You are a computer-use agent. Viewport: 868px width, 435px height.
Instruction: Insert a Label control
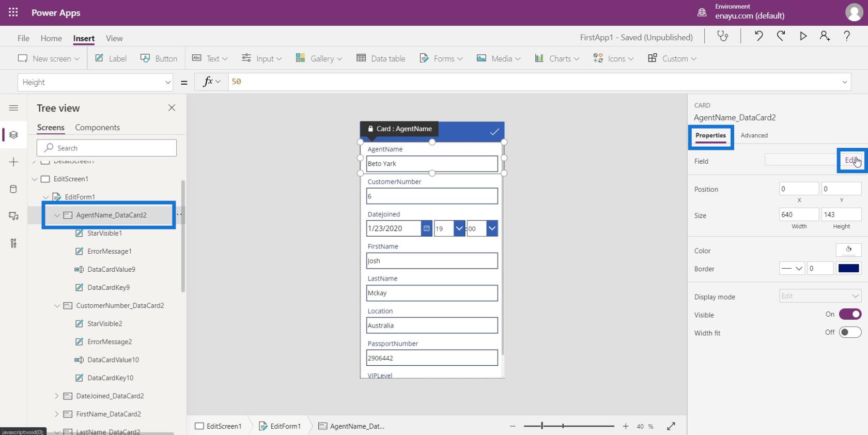tap(111, 58)
